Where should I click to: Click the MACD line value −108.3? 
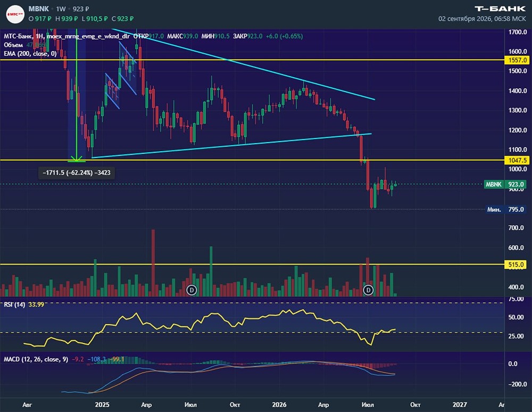click(x=97, y=359)
